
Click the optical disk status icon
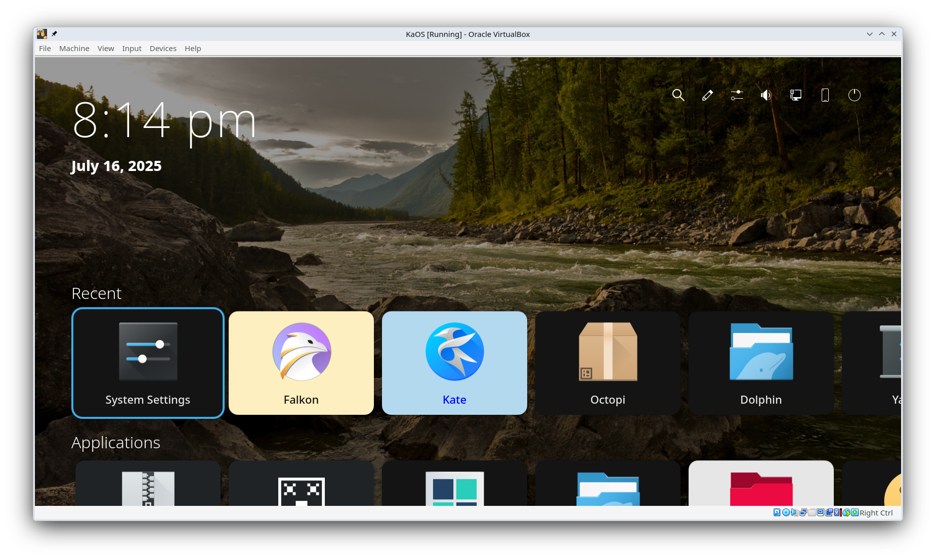tap(786, 512)
